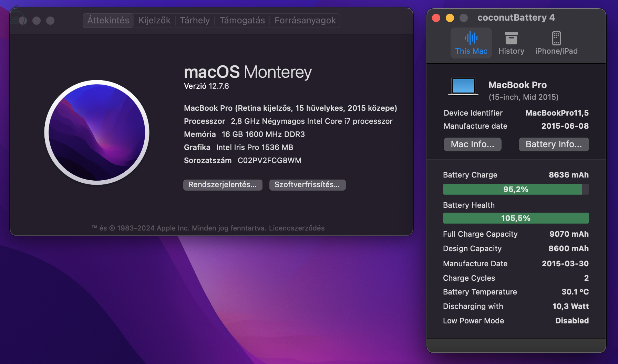618x364 pixels.
Task: Click the Grafika Intel Iris Pro 1536 MB line
Action: point(238,147)
